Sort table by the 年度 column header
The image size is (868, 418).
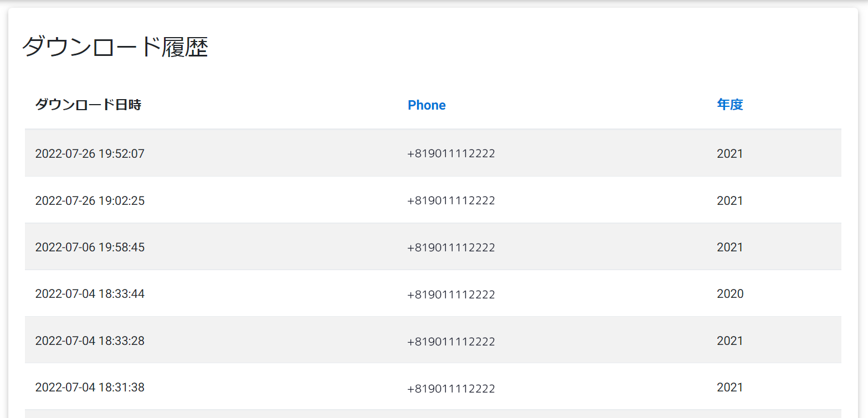pos(730,105)
